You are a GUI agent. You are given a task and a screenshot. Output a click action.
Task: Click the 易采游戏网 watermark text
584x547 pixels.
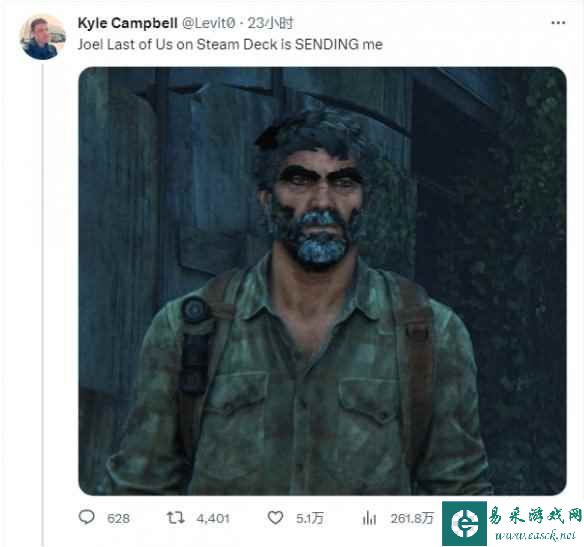coord(535,515)
